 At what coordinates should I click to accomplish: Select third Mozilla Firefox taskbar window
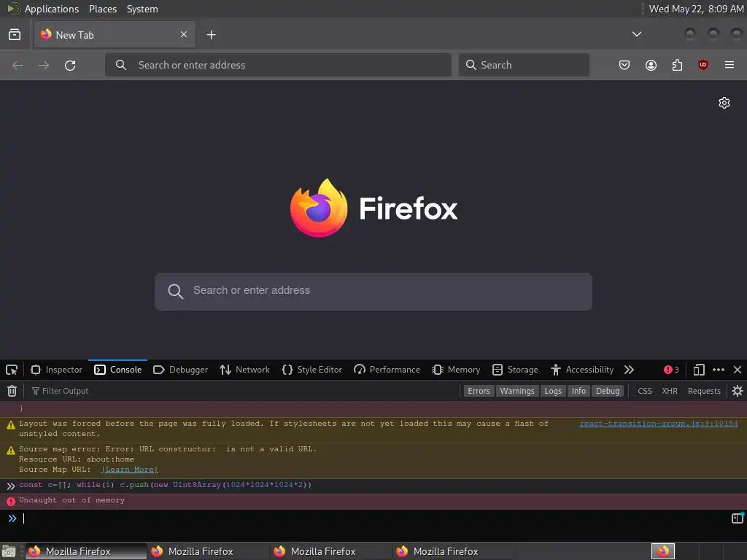pyautogui.click(x=330, y=551)
